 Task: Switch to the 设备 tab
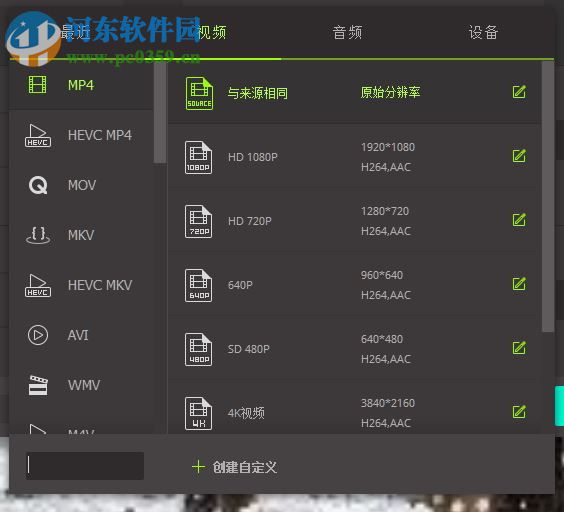483,32
